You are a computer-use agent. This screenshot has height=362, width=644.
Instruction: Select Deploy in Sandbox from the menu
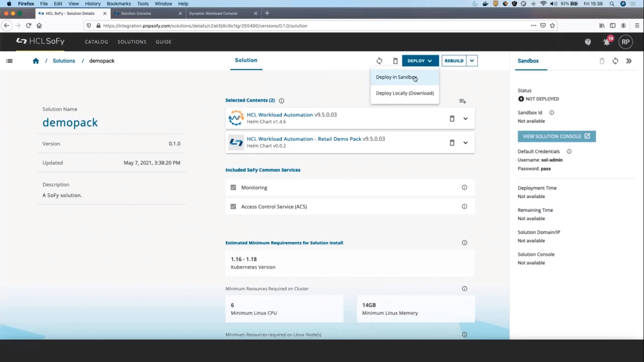click(396, 77)
